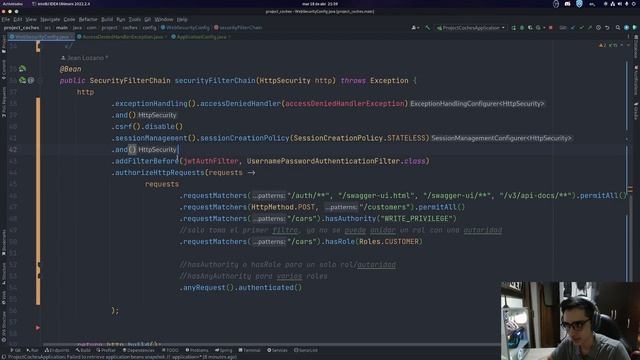Switch to AccessDeniedHandlerException.java tab
This screenshot has height=360, width=640.
click(x=122, y=37)
